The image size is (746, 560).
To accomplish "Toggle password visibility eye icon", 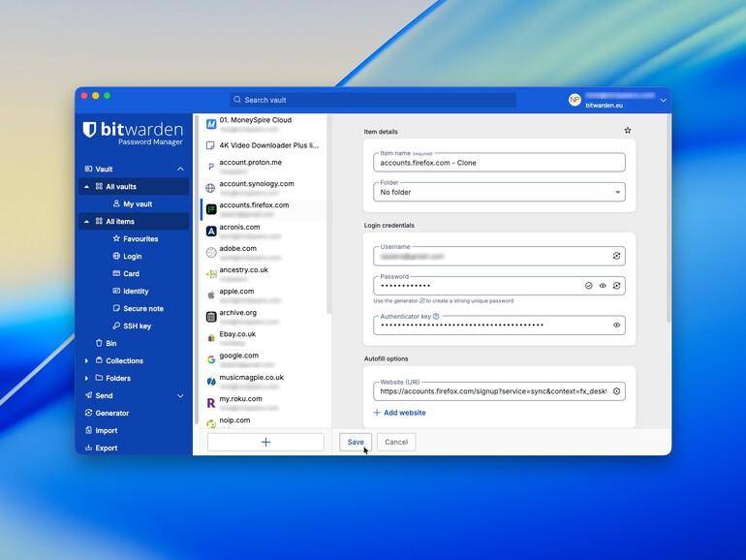I will [603, 286].
